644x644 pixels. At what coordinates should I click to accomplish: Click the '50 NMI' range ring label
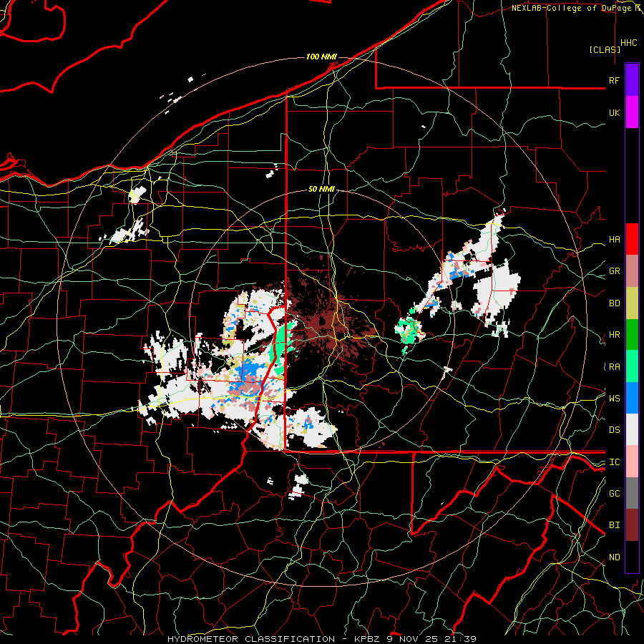[x=321, y=190]
